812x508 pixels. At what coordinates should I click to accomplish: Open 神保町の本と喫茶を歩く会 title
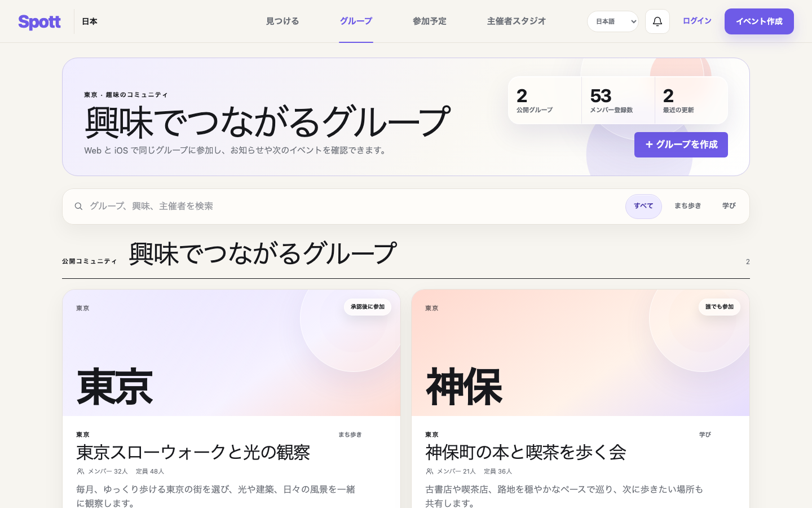526,452
